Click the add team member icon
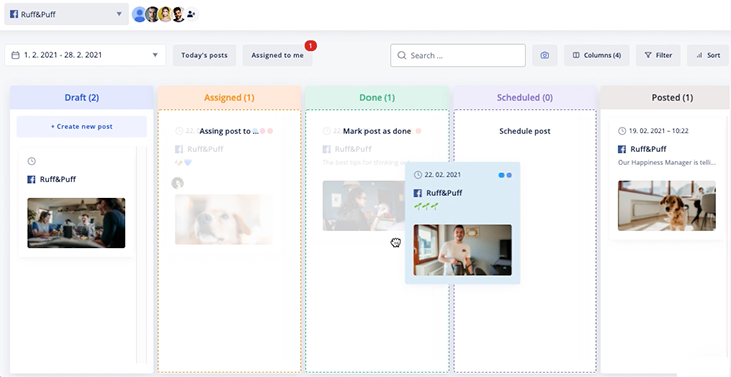 tap(191, 14)
